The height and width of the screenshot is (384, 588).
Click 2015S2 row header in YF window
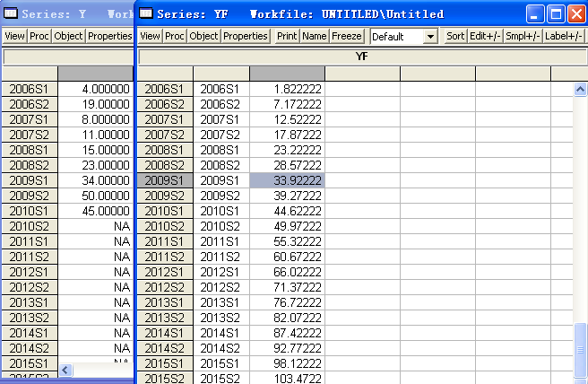click(165, 378)
